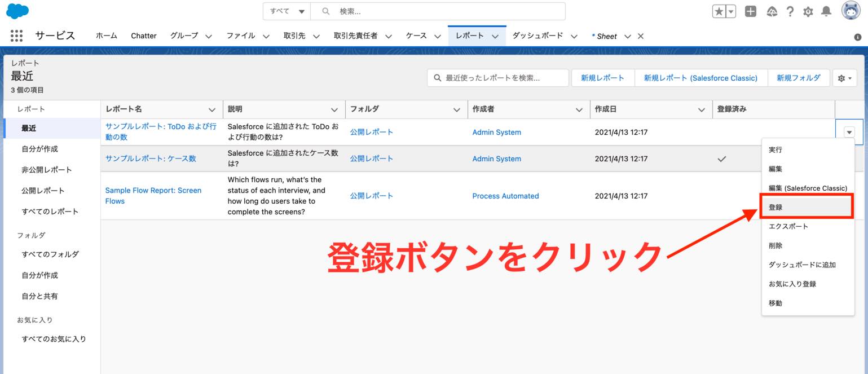868x374 pixels.
Task: Open Sample Flow Report: Screen Flows link
Action: click(153, 196)
